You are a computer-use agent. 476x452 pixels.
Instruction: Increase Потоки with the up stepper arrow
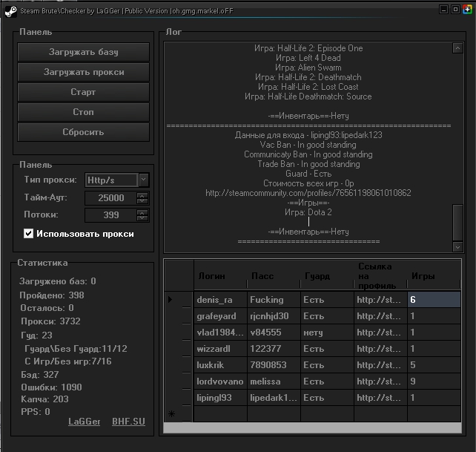click(x=142, y=212)
